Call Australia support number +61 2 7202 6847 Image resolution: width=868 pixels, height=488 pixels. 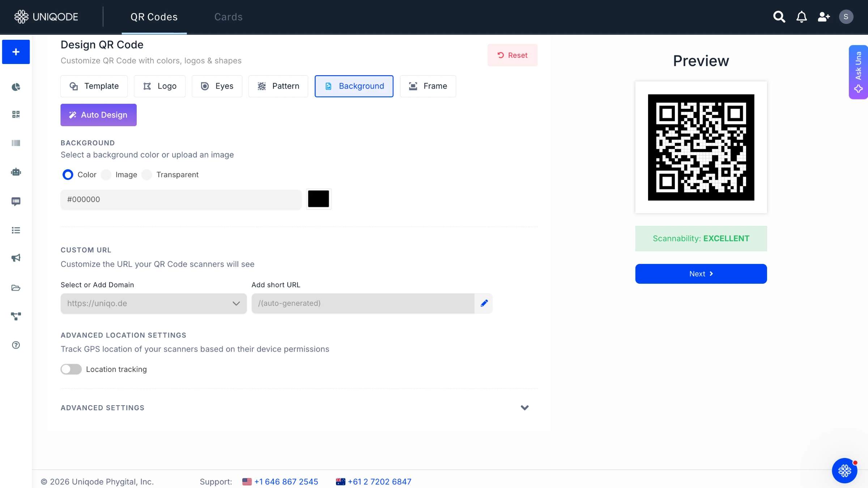click(x=379, y=481)
